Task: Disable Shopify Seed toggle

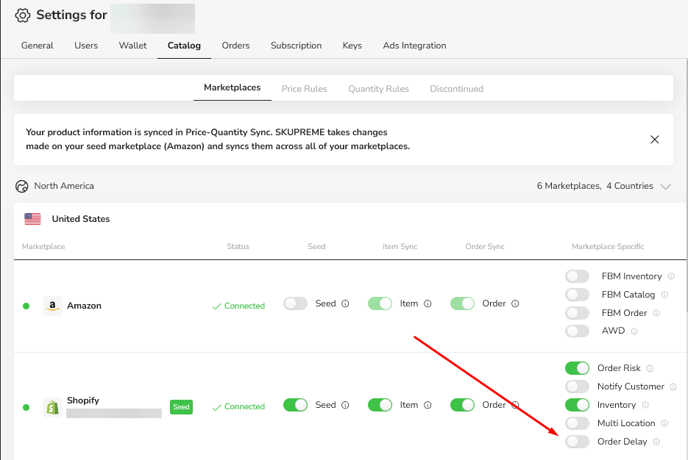Action: (x=295, y=405)
